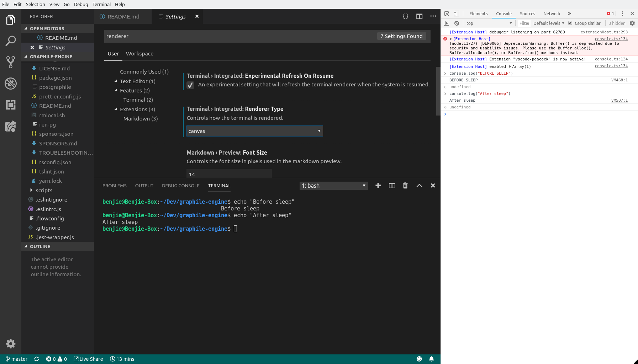Toggle DevTools device toolbar icon

click(x=456, y=14)
